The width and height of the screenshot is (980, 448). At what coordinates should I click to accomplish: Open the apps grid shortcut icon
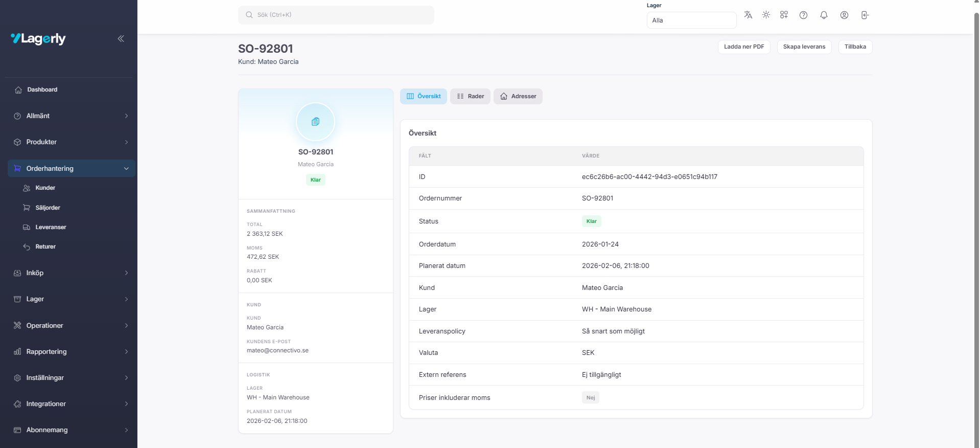coord(784,15)
